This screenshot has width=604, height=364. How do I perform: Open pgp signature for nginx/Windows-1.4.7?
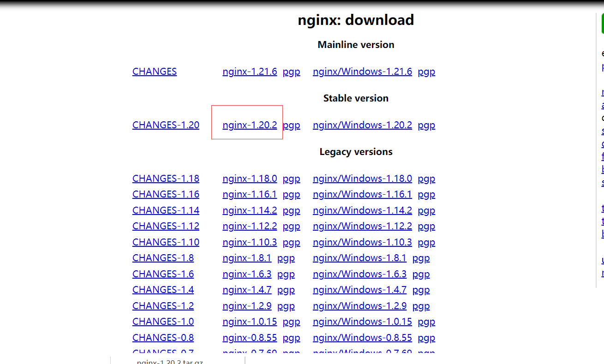(x=421, y=290)
